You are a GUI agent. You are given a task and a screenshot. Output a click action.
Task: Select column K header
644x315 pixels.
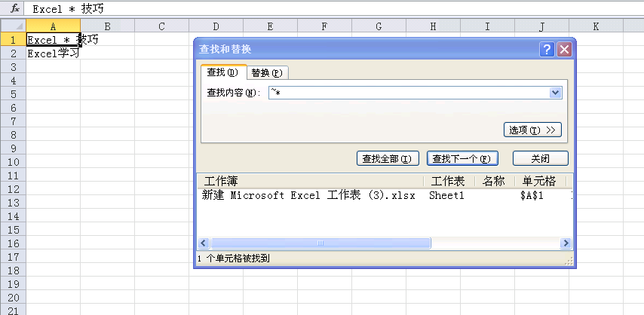(x=596, y=26)
